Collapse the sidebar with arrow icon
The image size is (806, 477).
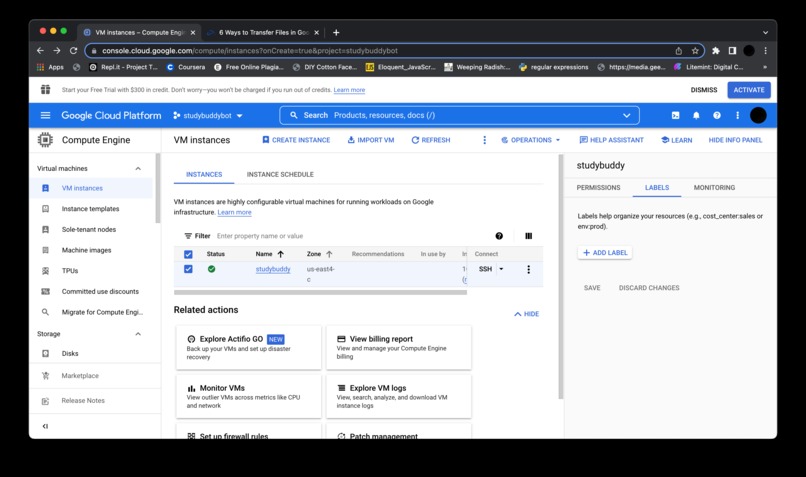click(45, 426)
